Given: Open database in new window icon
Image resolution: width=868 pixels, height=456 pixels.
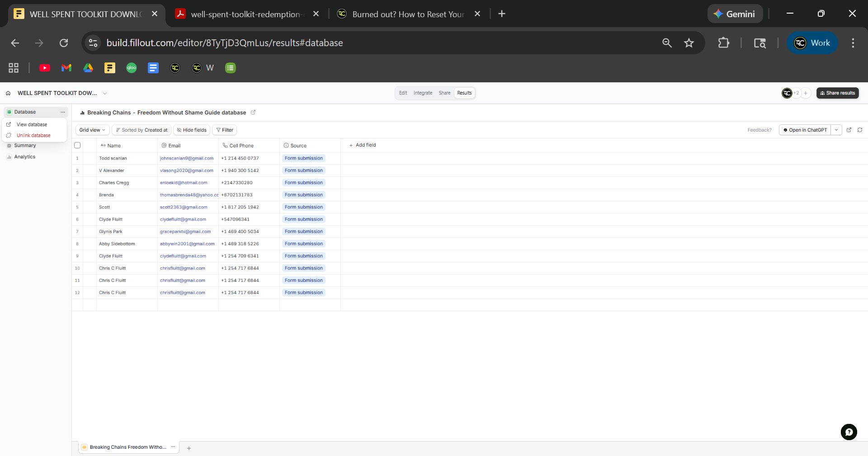Looking at the screenshot, I should pyautogui.click(x=849, y=130).
